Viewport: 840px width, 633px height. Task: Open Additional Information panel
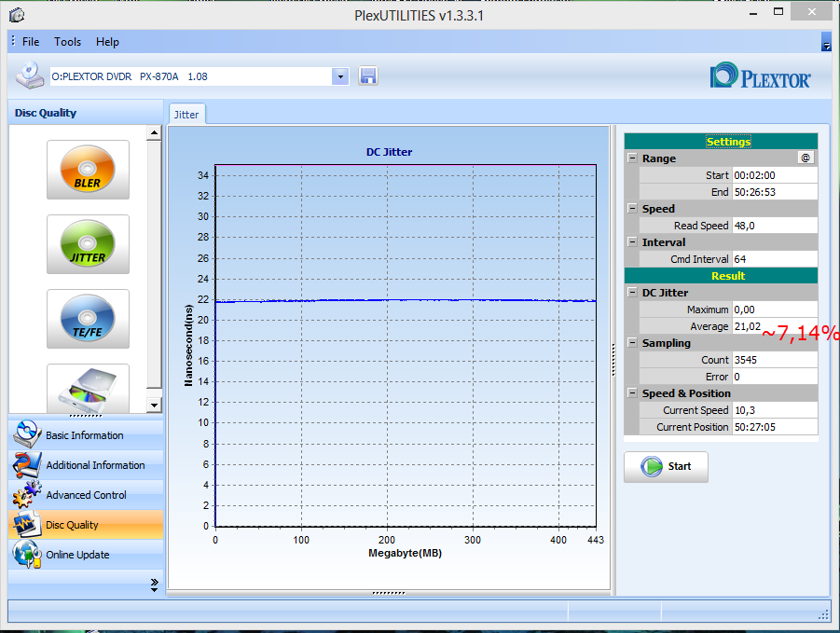86,465
